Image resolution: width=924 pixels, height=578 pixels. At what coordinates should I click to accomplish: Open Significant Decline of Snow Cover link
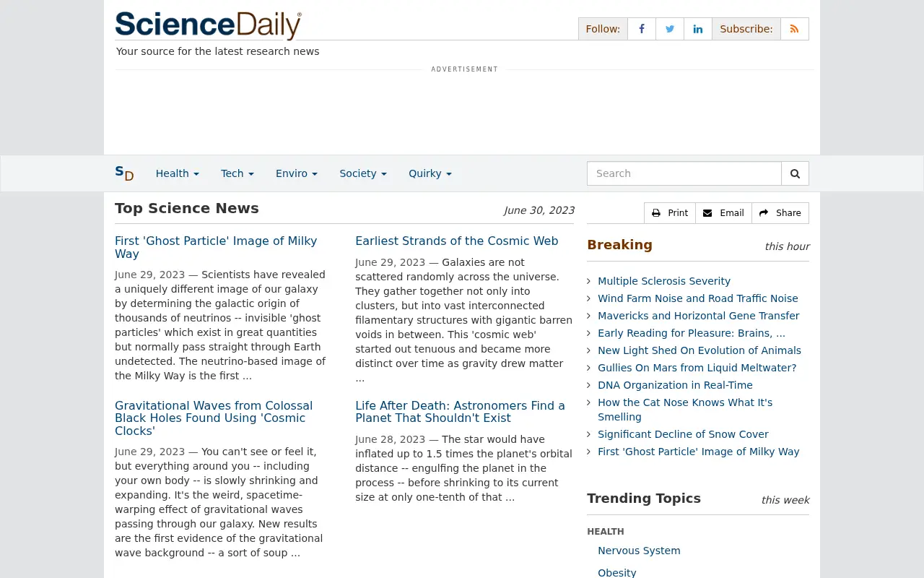tap(683, 434)
